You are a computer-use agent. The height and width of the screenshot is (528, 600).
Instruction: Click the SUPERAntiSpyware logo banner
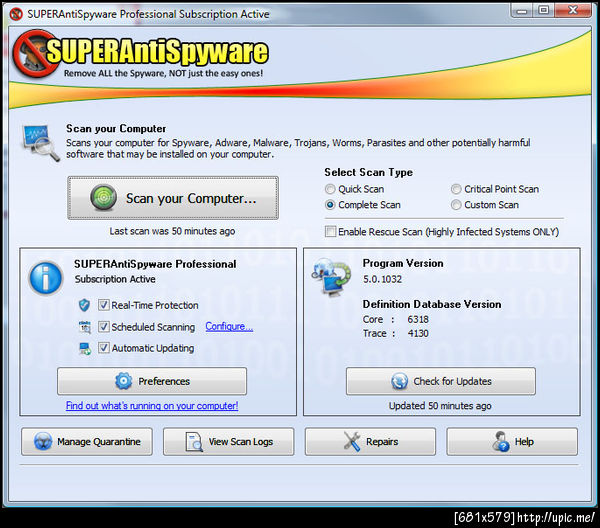(140, 54)
